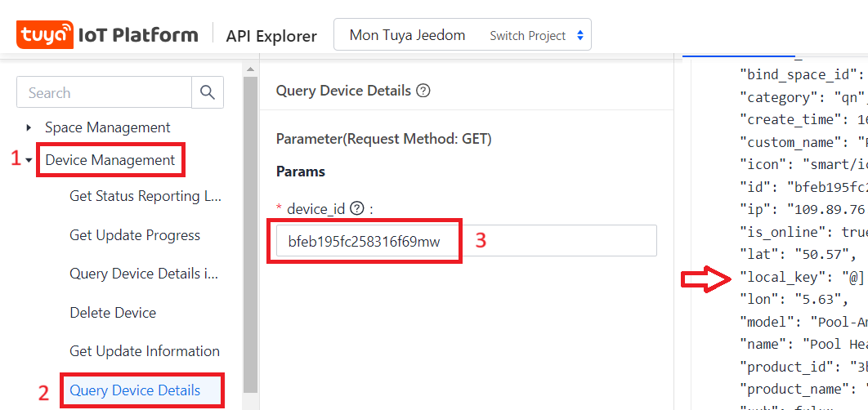
Task: Click the sidebar vertical scrollbar
Action: [250, 229]
